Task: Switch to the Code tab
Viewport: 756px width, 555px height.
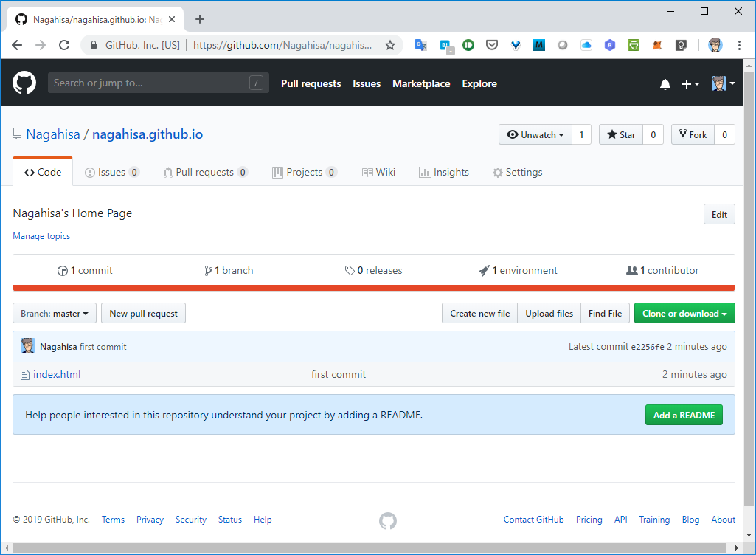Action: coord(43,172)
